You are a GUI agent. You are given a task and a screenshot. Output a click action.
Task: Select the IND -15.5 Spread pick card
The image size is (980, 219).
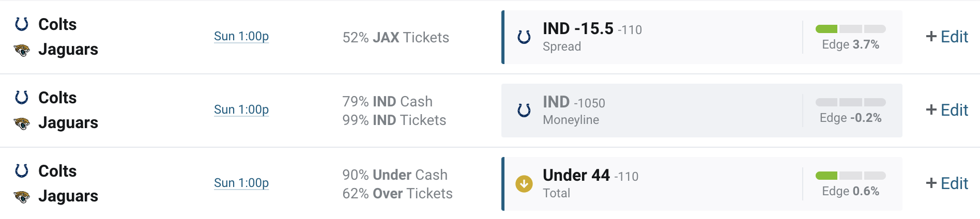pyautogui.click(x=702, y=37)
